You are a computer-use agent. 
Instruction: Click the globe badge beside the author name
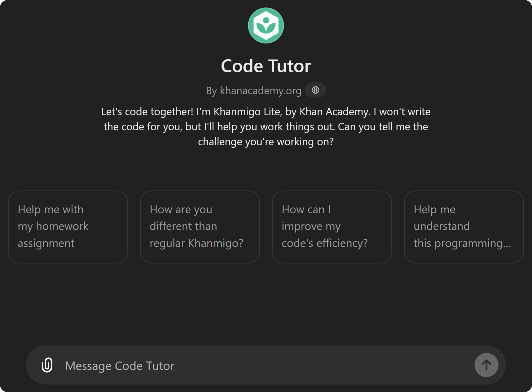coord(315,90)
